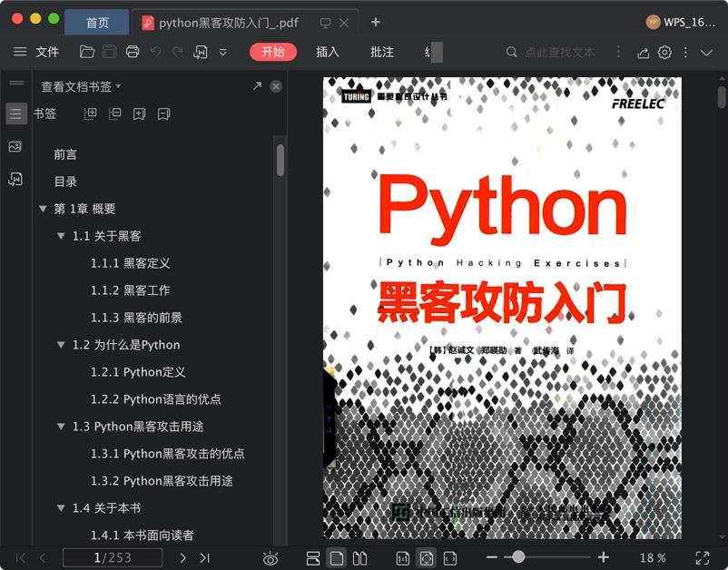The height and width of the screenshot is (570, 728).
Task: Open quick access toolbar dropdown arrow
Action: 223,52
